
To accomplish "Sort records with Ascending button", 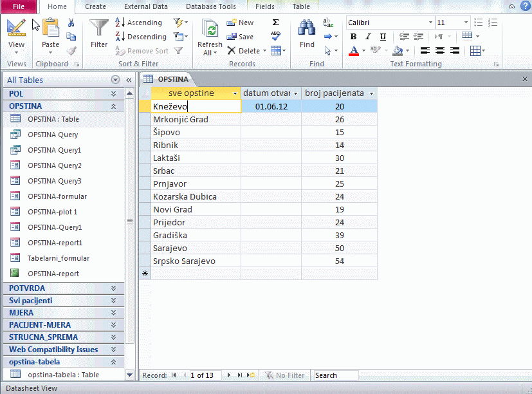I will tap(138, 23).
